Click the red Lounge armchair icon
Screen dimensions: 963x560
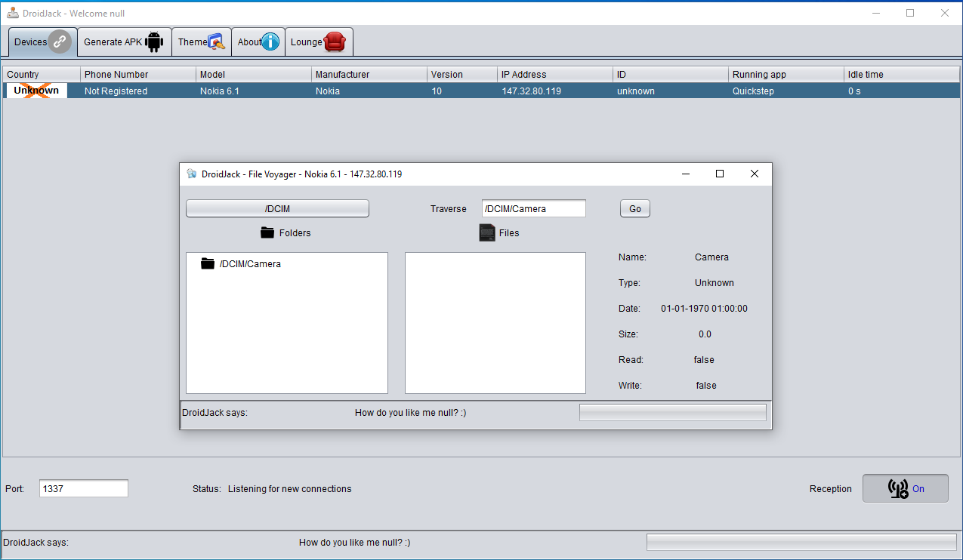pos(335,42)
